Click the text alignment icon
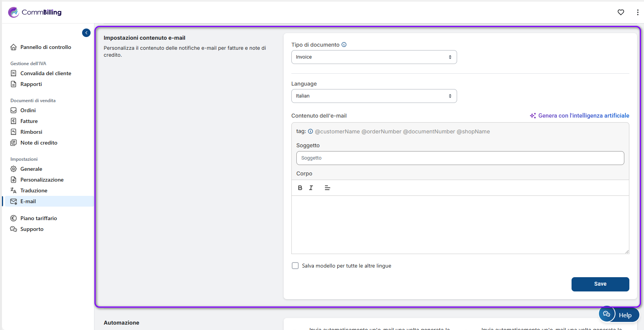This screenshot has height=330, width=644. (327, 188)
